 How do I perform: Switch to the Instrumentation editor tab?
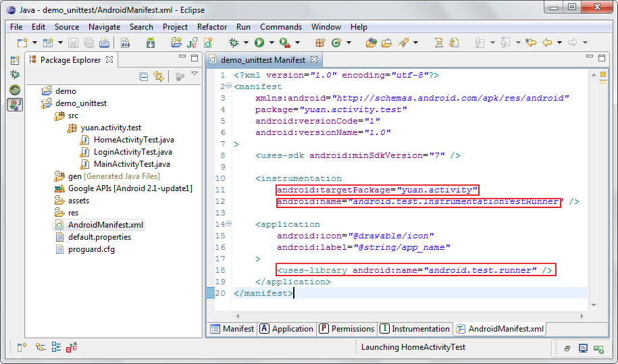tap(415, 328)
